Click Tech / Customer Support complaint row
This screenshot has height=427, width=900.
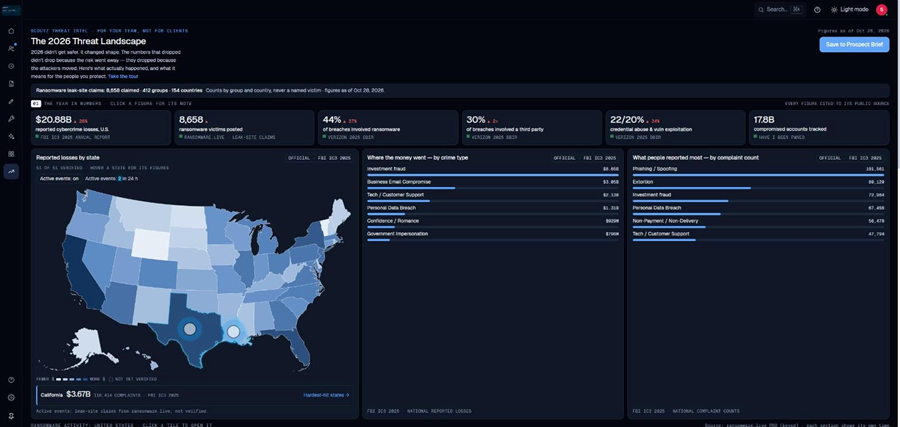pos(758,236)
